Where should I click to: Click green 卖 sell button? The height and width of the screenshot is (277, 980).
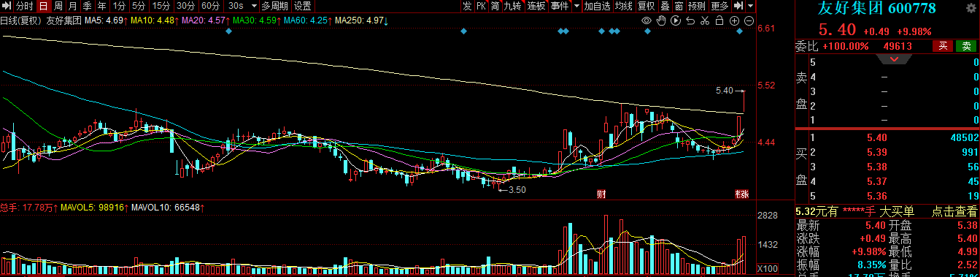[x=966, y=46]
